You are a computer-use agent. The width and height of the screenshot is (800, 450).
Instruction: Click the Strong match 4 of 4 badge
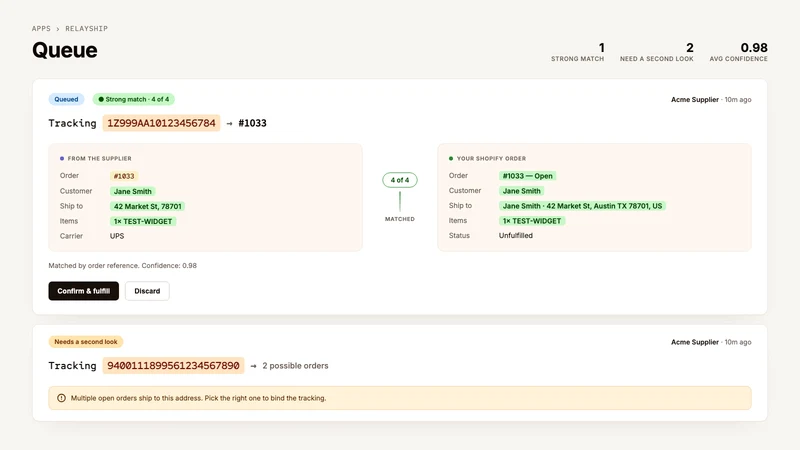134,99
